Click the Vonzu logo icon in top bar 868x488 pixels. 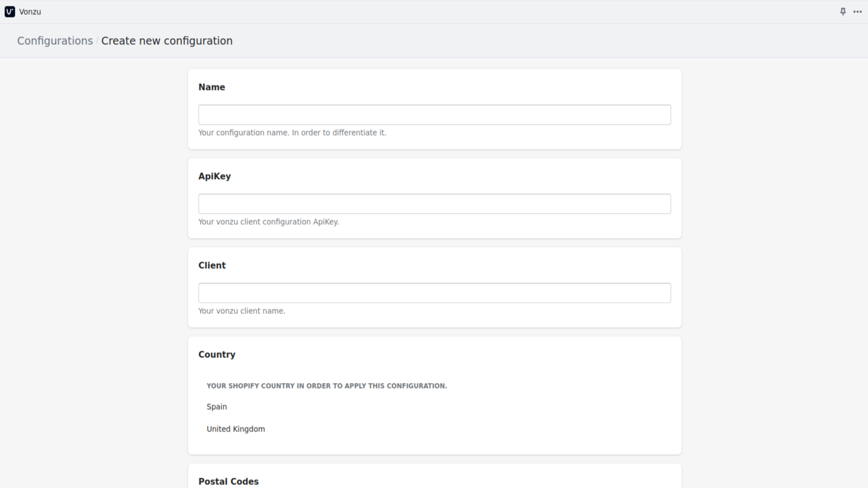coord(9,11)
